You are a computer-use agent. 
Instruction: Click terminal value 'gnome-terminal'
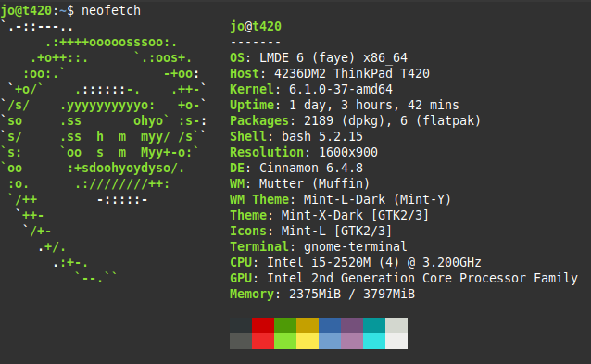356,246
